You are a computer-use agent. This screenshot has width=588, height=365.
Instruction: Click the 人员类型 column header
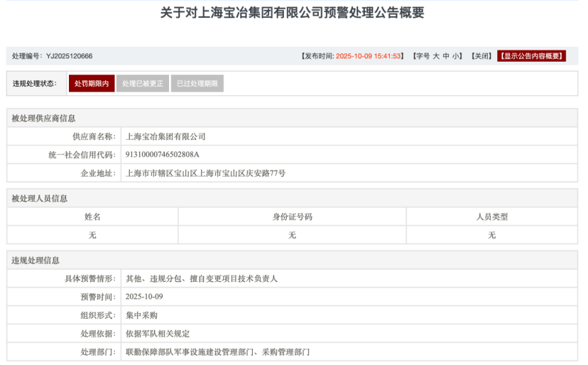[x=491, y=217]
